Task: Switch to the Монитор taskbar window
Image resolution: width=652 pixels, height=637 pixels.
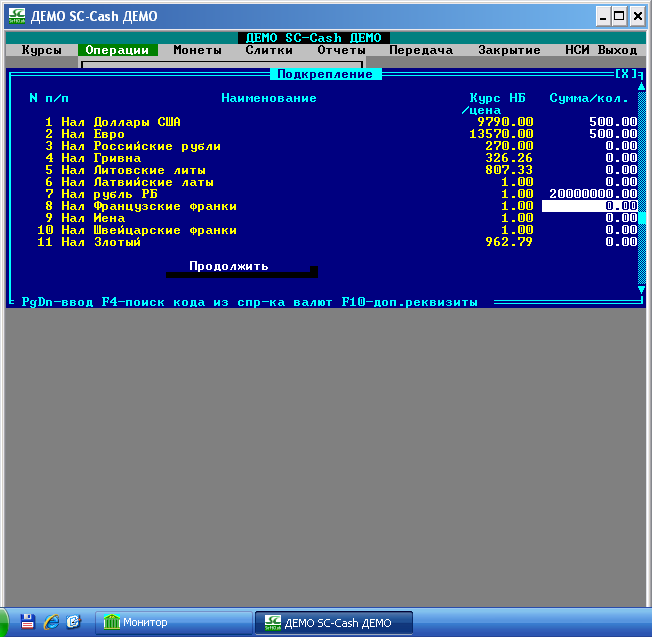Action: pos(174,622)
